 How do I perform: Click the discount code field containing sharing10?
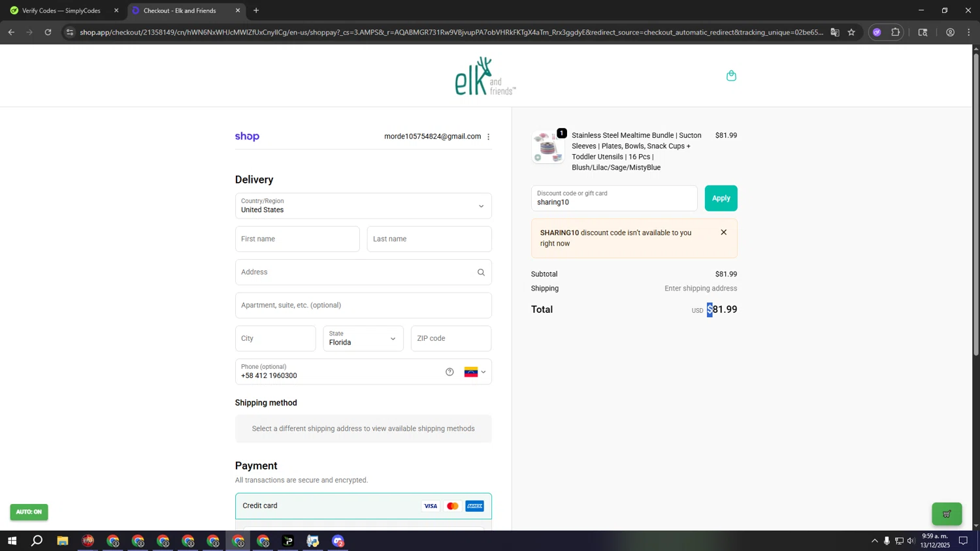tap(614, 198)
